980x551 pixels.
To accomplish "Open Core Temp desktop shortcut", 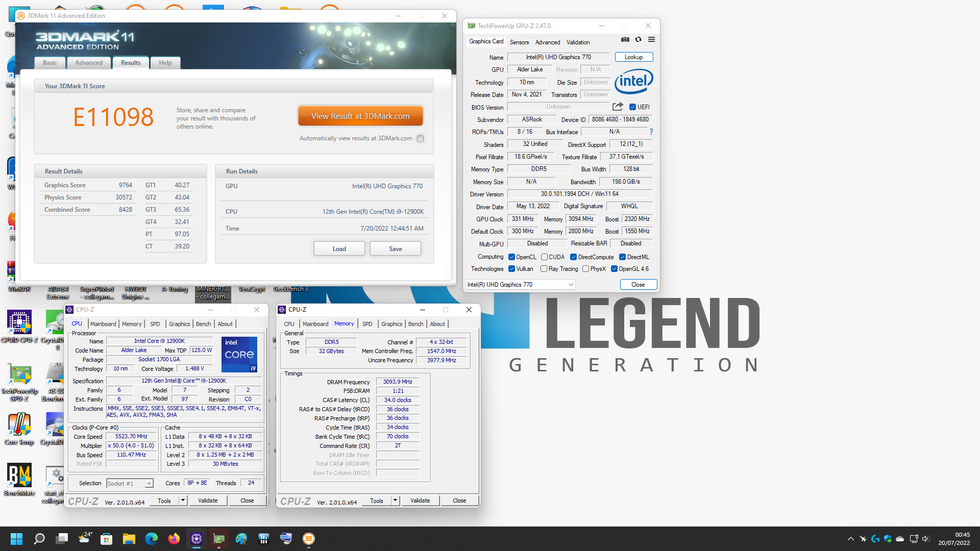I will tap(19, 429).
